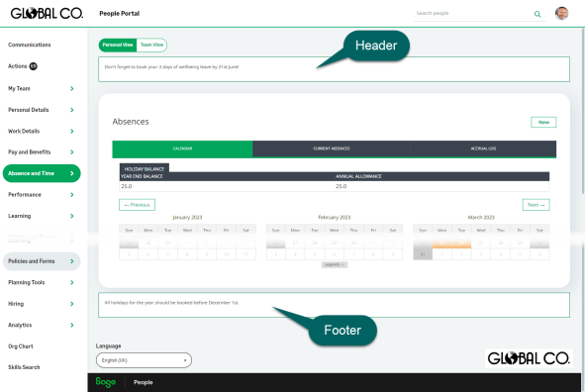Select the Accrual Log tab
The height and width of the screenshot is (392, 585).
[483, 148]
